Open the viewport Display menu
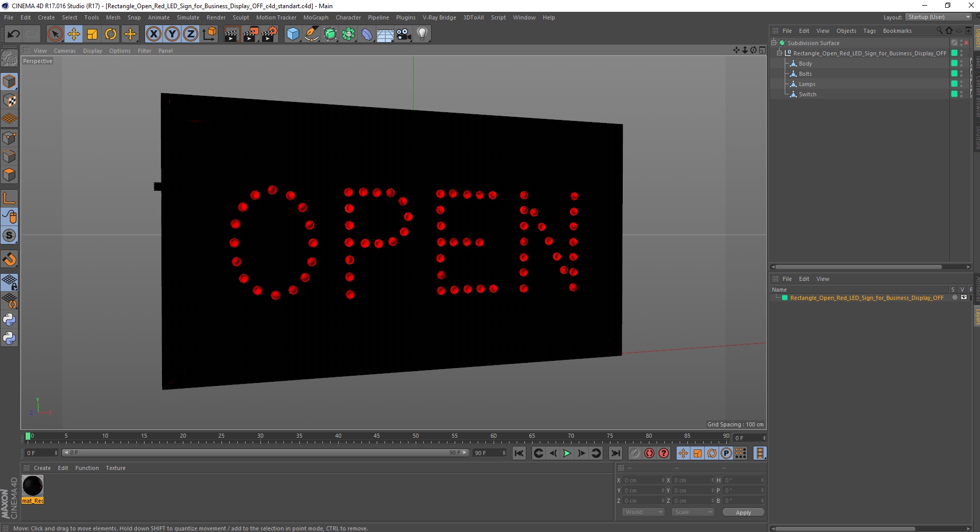 (92, 51)
